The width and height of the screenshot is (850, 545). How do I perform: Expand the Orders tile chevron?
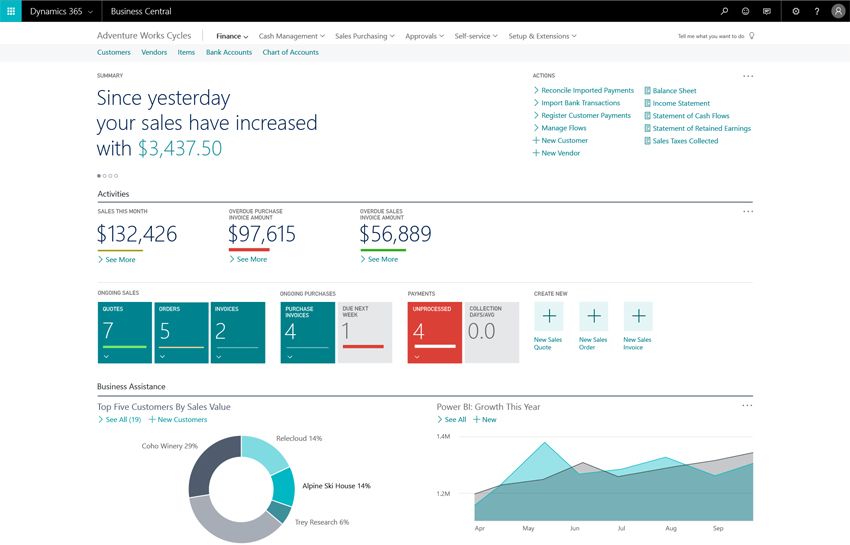(163, 356)
